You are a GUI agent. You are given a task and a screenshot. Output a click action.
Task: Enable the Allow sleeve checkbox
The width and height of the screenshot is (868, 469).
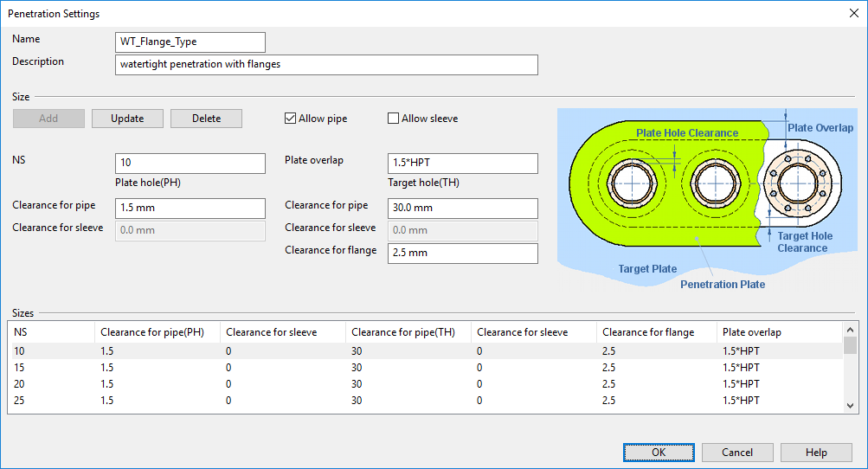click(x=394, y=119)
